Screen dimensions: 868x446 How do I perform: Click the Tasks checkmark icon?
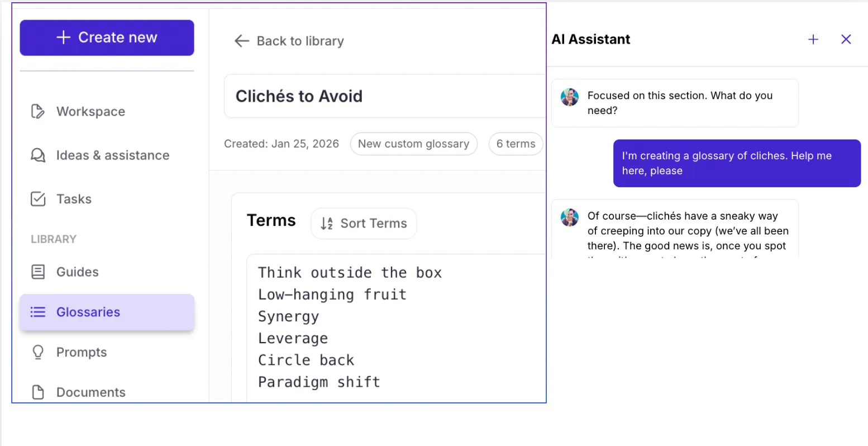point(37,198)
